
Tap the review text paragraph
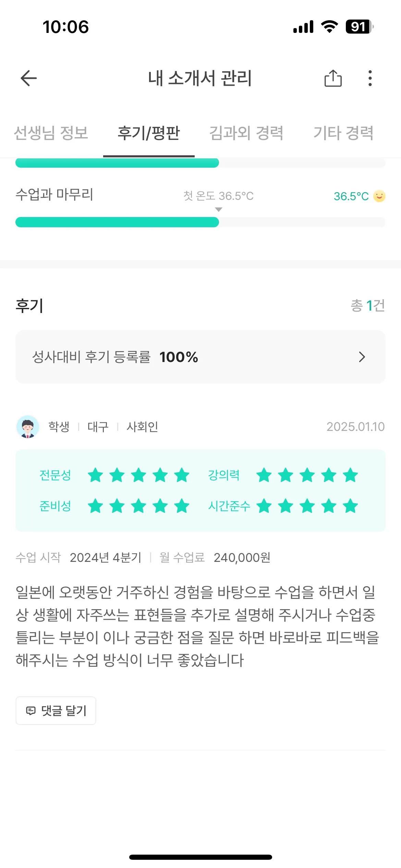click(x=197, y=626)
